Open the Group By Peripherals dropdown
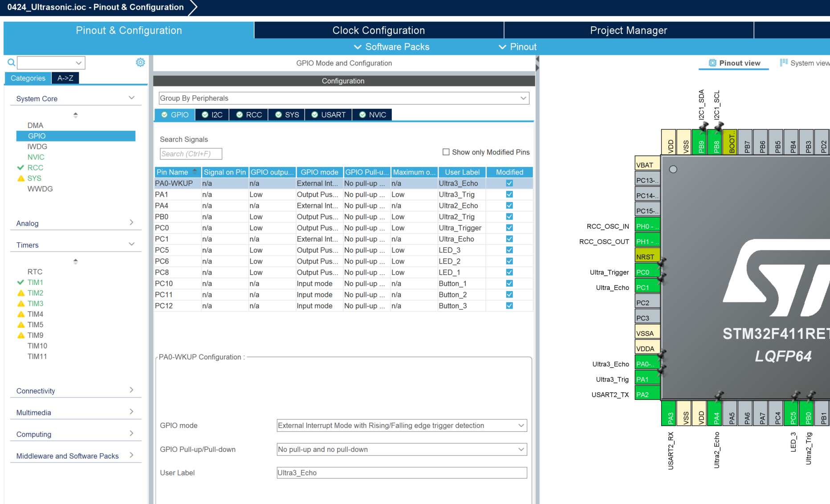The image size is (830, 504). point(344,98)
